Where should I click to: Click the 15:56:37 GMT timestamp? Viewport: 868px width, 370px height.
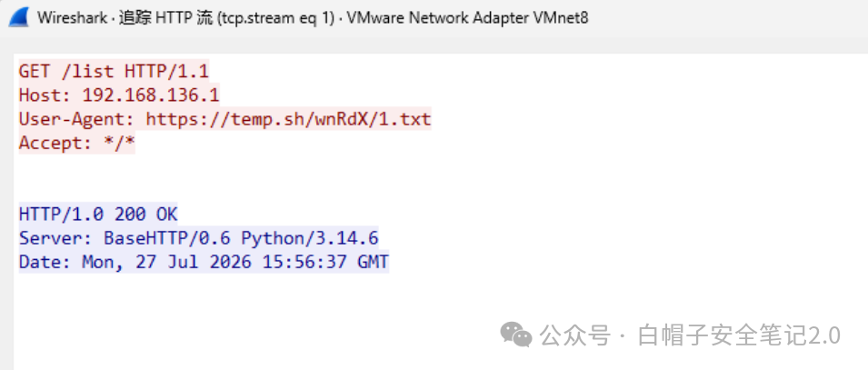pyautogui.click(x=325, y=262)
